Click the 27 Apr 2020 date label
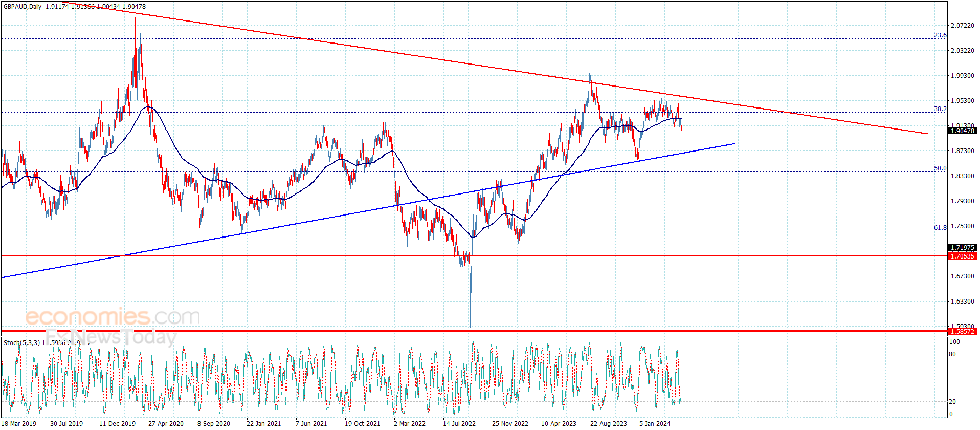The height and width of the screenshot is (430, 980). (166, 423)
